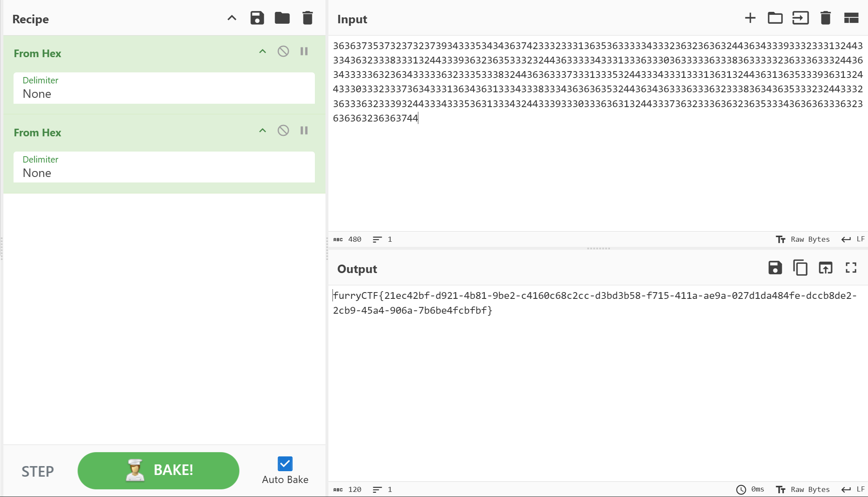Set breakpoint on second From Hex
Viewport: 868px width, 497px height.
(x=304, y=131)
